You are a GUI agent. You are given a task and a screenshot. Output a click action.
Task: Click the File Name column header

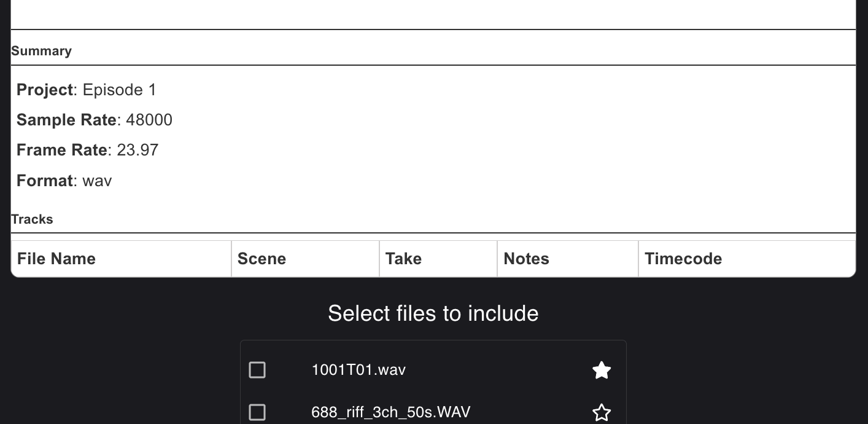(x=56, y=259)
